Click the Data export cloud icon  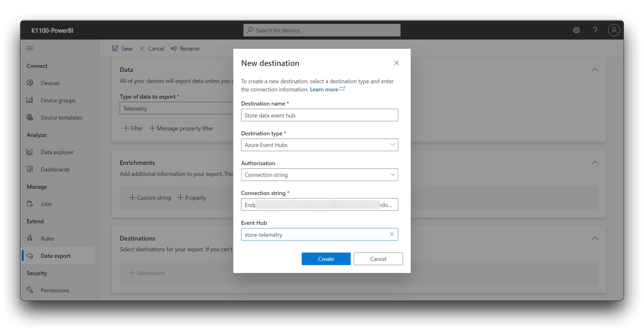tap(30, 256)
